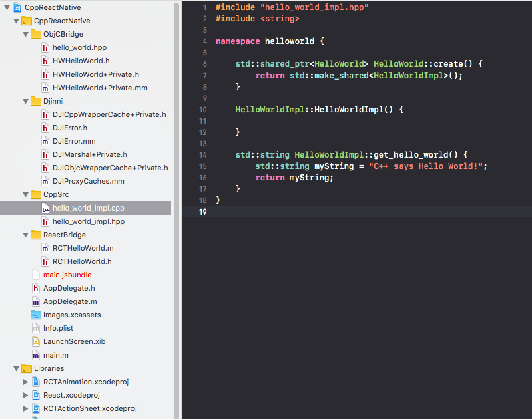Screen dimensions: 532x419
Task: Click the header icon of DJICppWrapperCache+Private.h
Action: (x=45, y=115)
